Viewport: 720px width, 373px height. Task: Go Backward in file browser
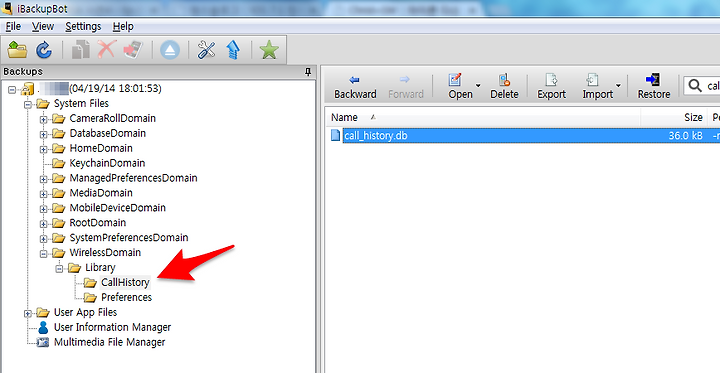pos(355,87)
